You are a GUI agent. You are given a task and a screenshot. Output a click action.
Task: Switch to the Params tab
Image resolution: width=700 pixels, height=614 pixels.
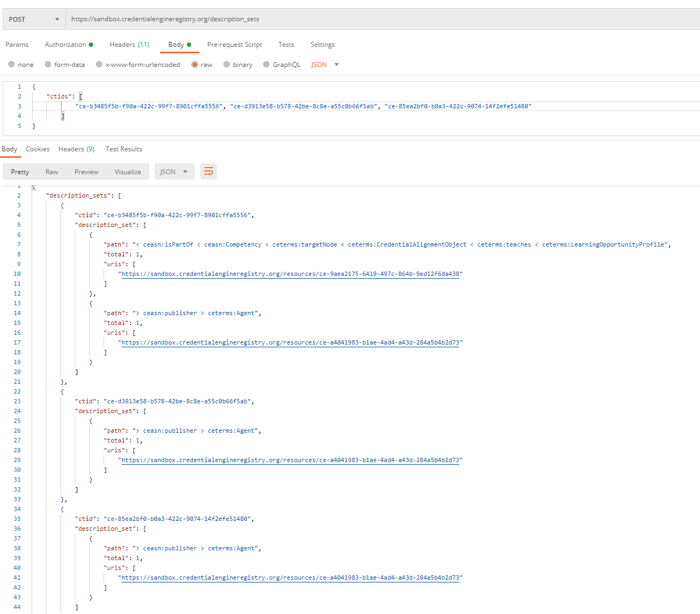click(17, 45)
